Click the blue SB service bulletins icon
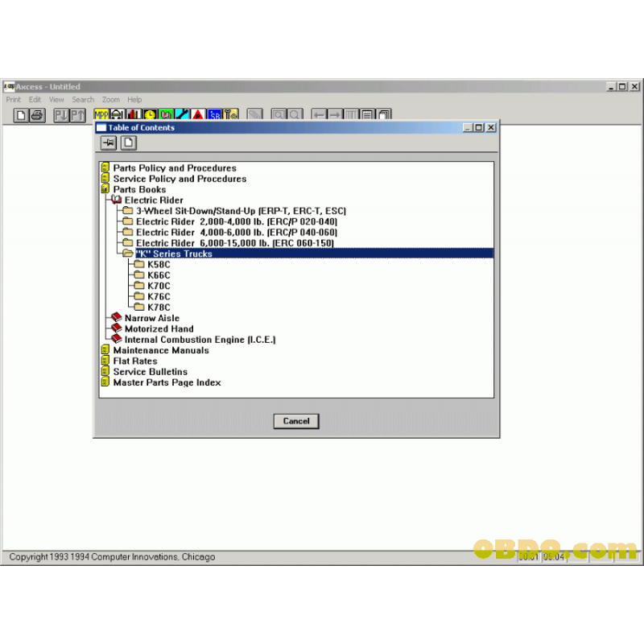 [x=214, y=114]
